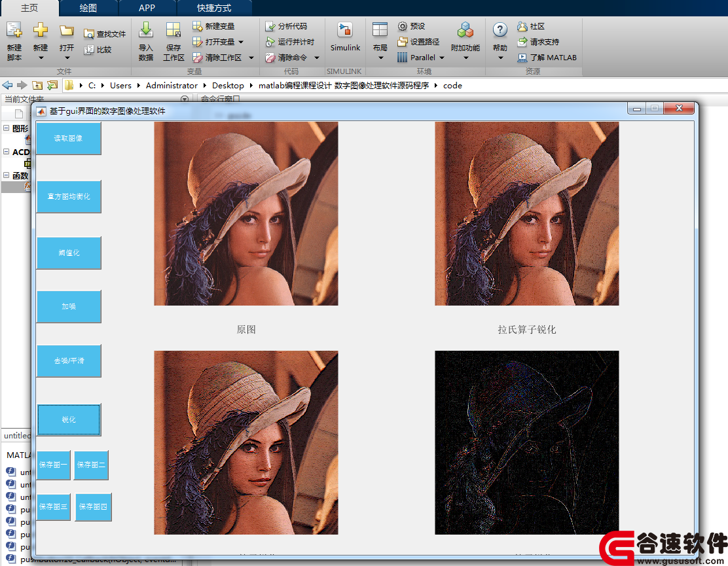This screenshot has width=728, height=566.
Task: Click Analyze Code (分析代码)
Action: pyautogui.click(x=286, y=26)
